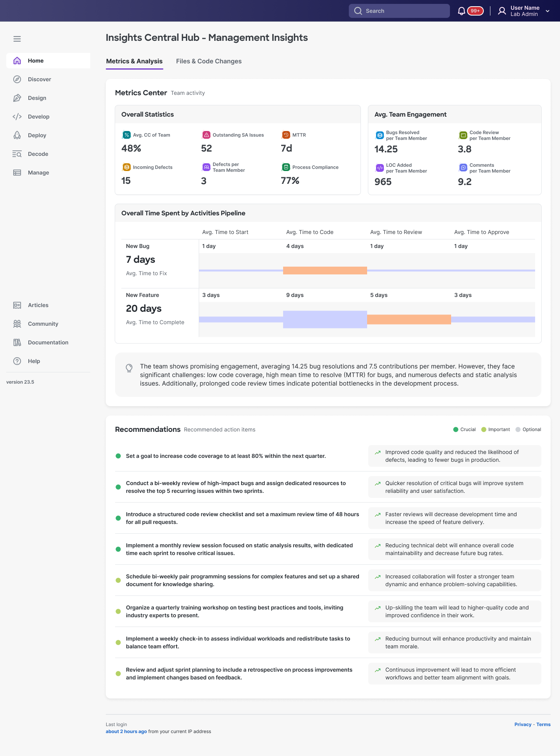Click the Comments per Team Member icon
The image size is (560, 756).
[463, 168]
